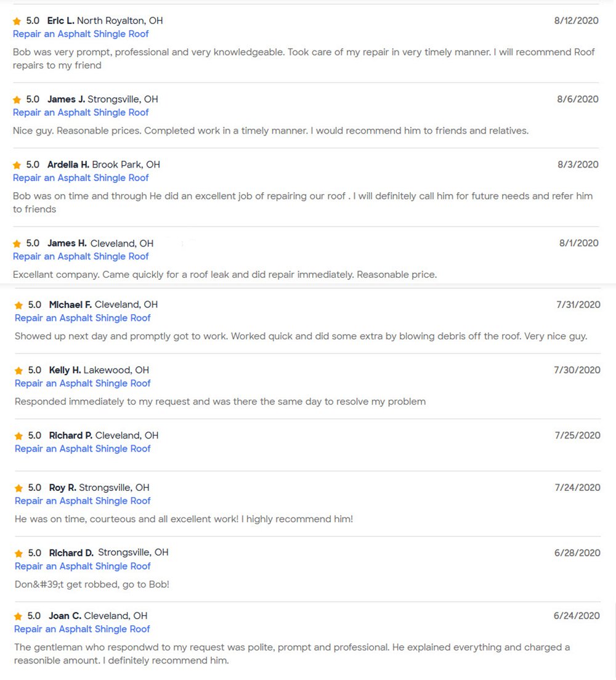This screenshot has height=680, width=616.
Task: Click the star icon beside Eric L.'s rating
Action: click(x=17, y=21)
